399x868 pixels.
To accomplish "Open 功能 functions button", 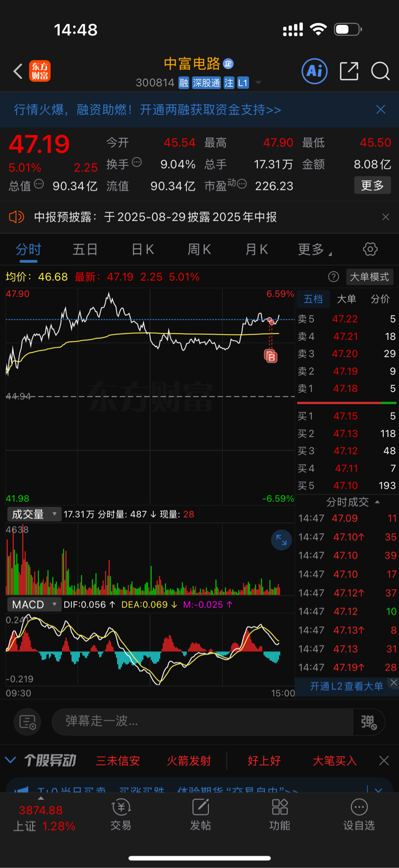I will (x=280, y=815).
